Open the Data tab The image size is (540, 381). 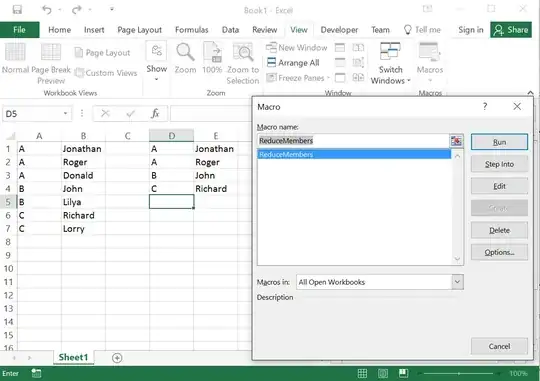[230, 30]
